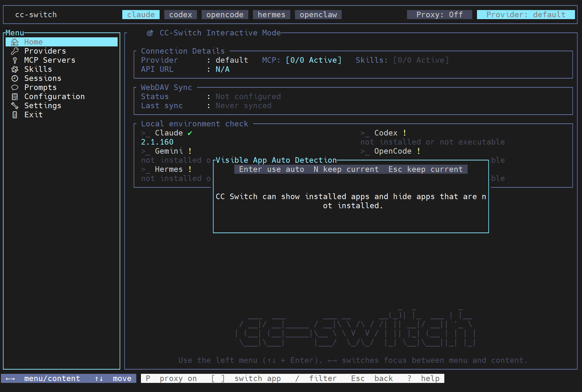Screen dimensions: 582x392
Task: Select Skills in the left menu
Action: [x=62, y=69]
